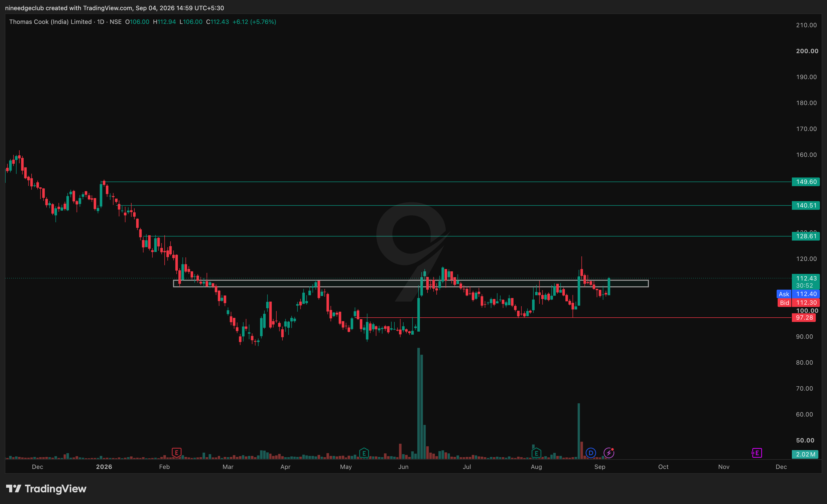
Task: Click the 90.00 price axis label
Action: (x=804, y=336)
